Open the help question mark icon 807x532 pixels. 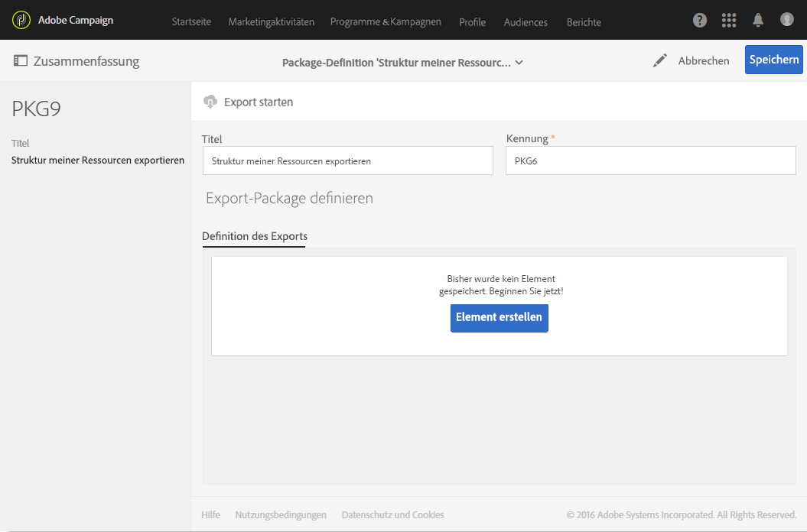click(700, 21)
